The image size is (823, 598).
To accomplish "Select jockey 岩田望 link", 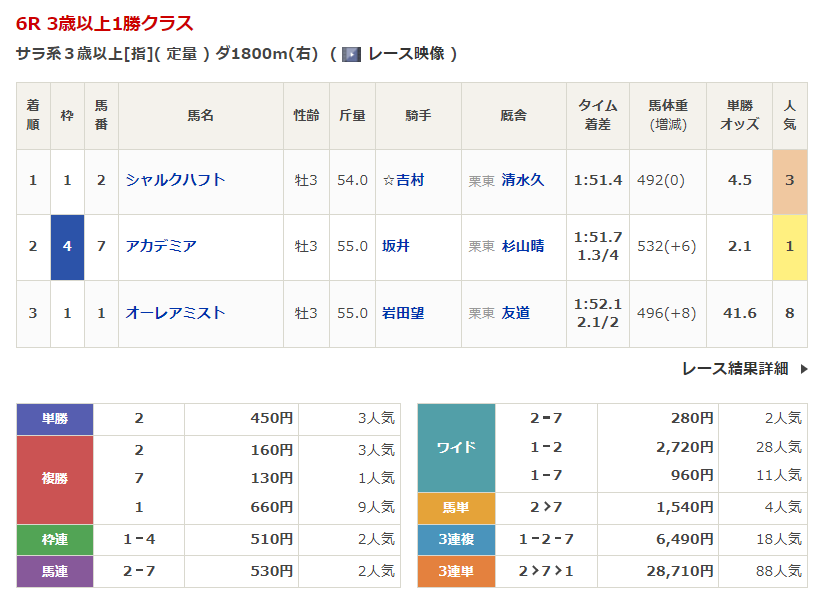I will (403, 313).
